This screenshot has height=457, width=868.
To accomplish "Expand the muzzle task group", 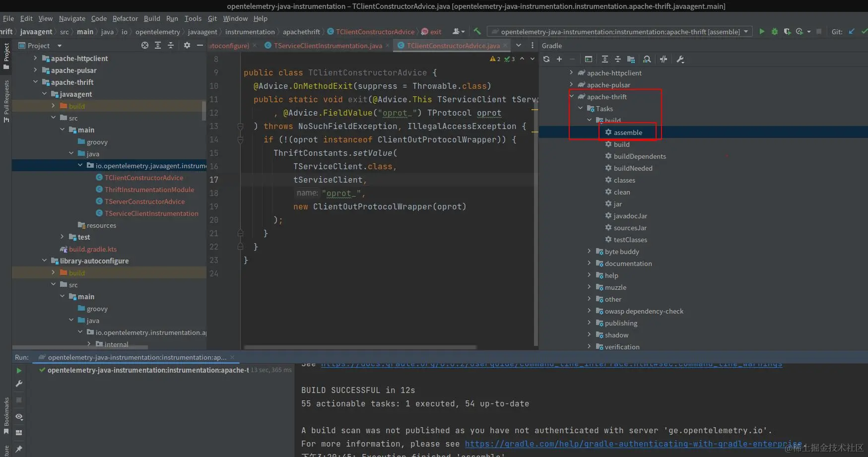I will click(x=589, y=287).
